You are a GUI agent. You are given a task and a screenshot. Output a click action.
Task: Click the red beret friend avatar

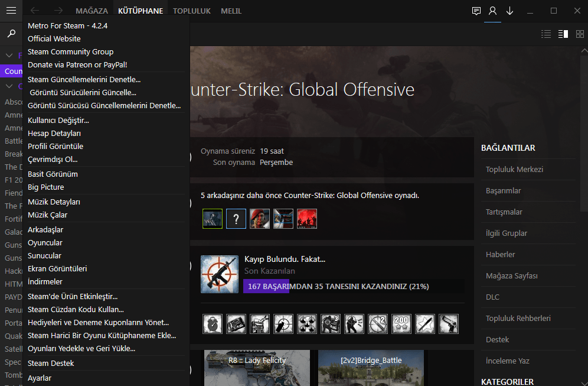[260, 219]
